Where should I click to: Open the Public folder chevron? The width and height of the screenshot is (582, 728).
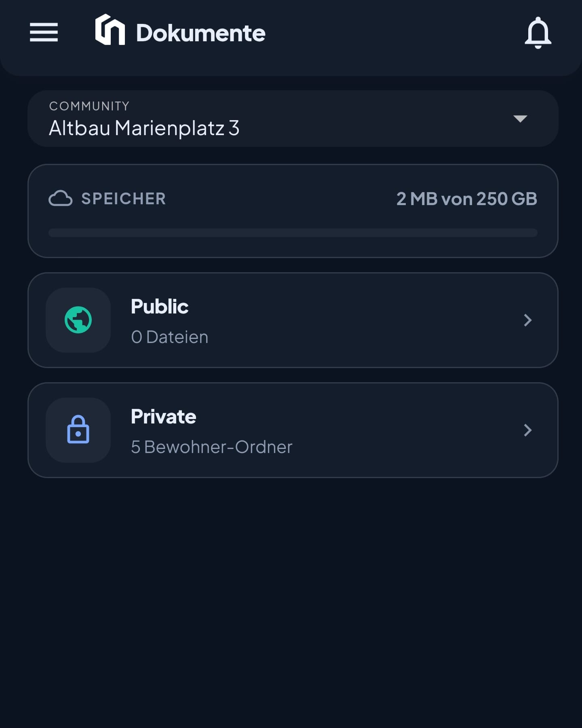pyautogui.click(x=527, y=320)
